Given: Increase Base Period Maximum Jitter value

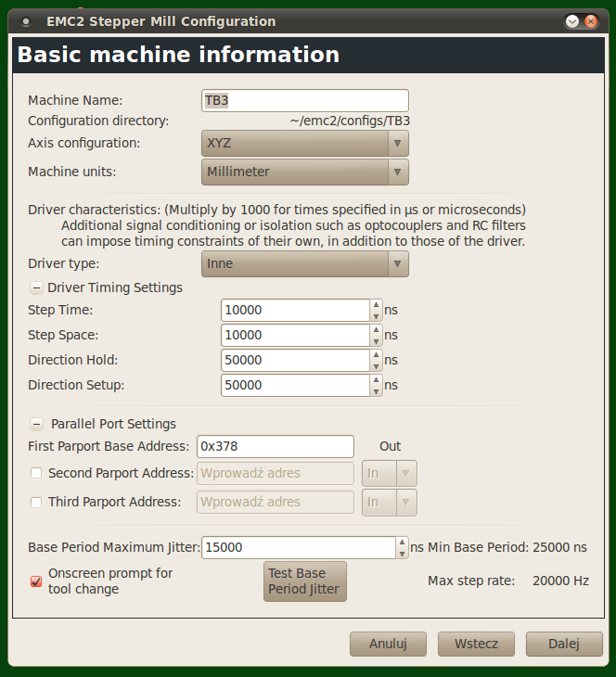Looking at the screenshot, I should (402, 543).
